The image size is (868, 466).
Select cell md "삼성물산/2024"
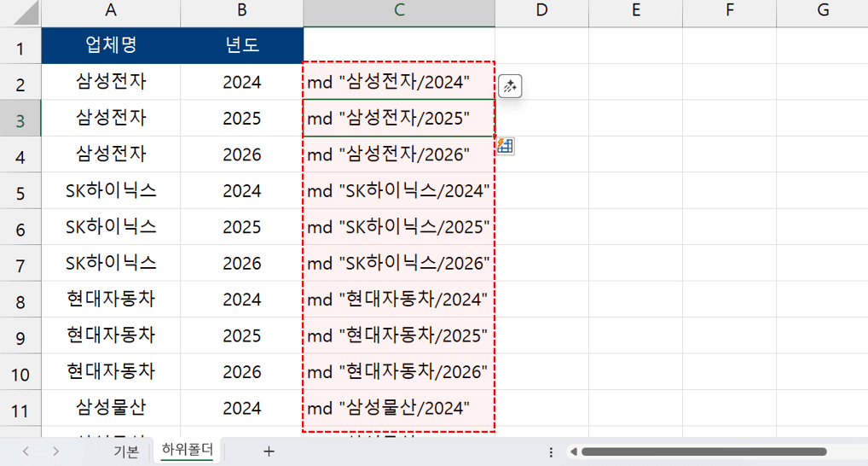(x=399, y=408)
